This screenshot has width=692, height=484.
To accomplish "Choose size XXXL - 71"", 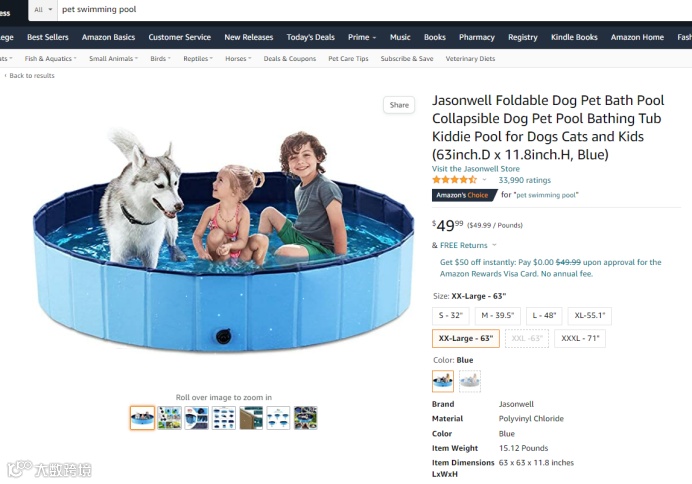I will pos(580,338).
